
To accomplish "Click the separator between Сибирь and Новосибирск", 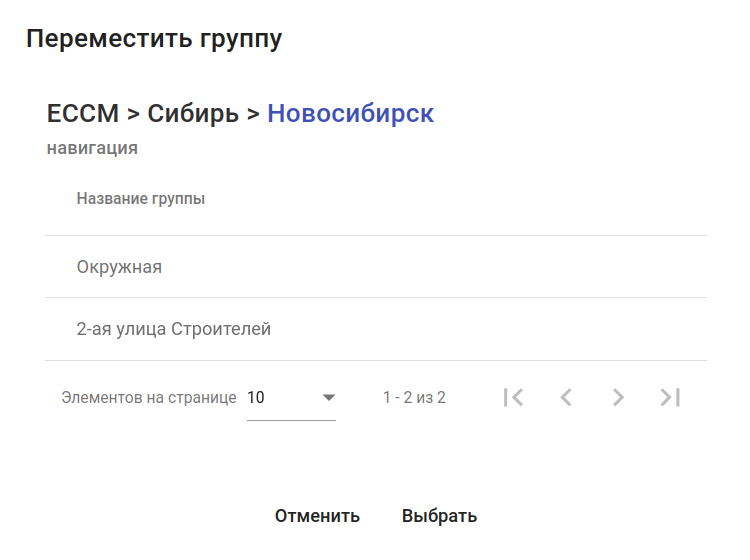I will point(253,114).
